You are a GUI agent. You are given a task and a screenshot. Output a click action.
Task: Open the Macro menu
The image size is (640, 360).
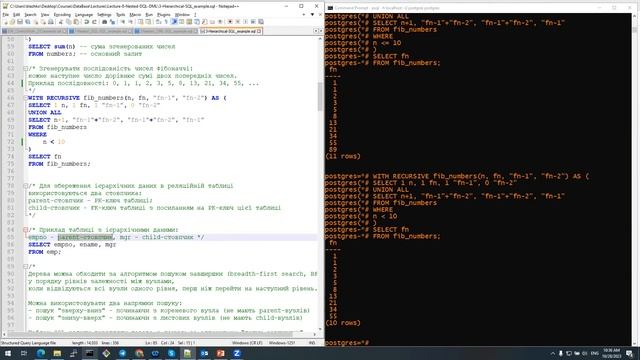pyautogui.click(x=135, y=15)
